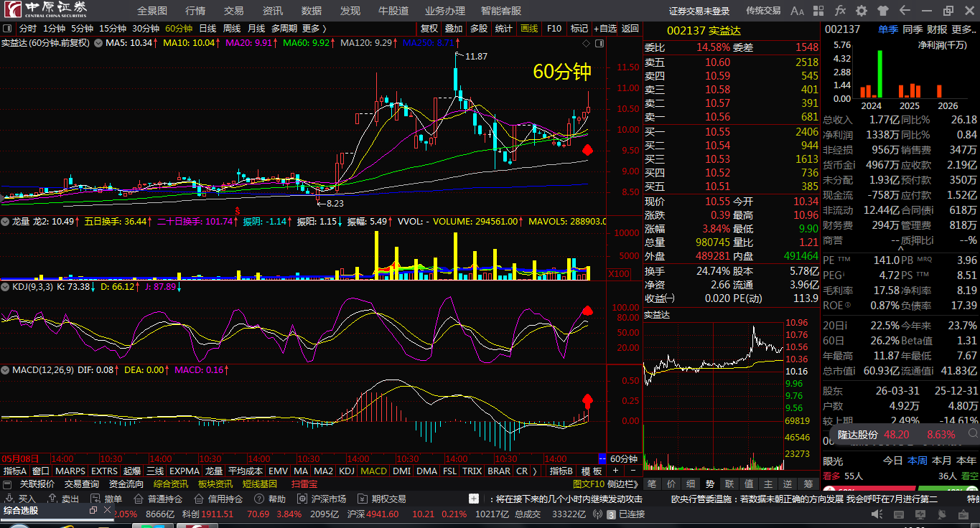Open 图文F10 link
Screen dimensions: 980x528
(589, 484)
